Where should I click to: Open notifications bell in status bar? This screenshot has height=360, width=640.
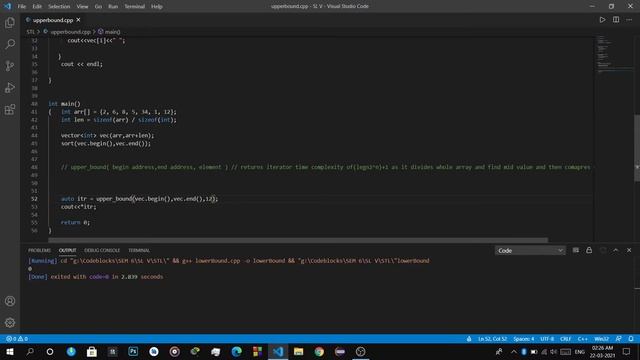631,339
